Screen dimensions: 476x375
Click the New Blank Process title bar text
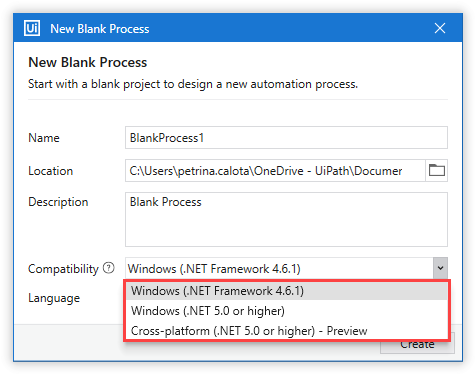100,29
